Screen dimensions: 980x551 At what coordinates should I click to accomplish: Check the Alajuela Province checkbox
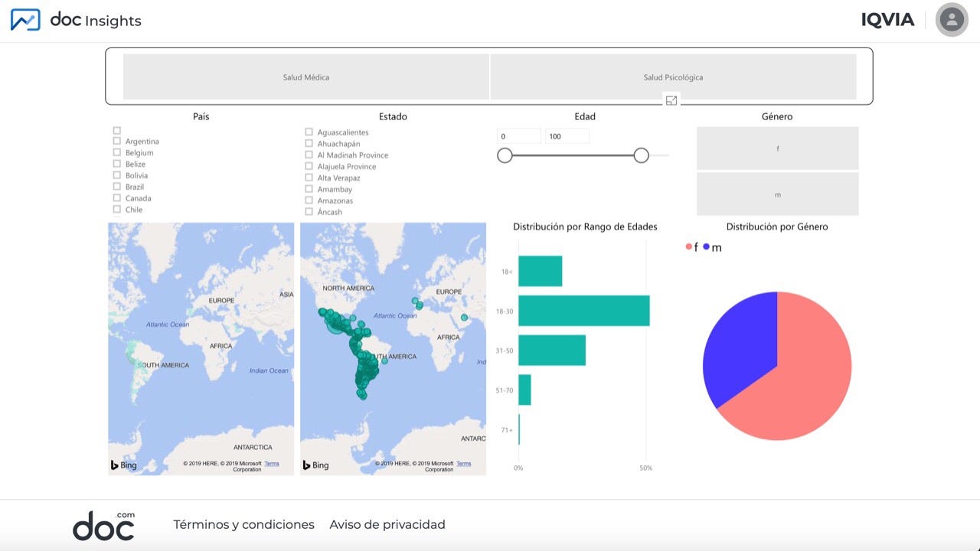309,166
